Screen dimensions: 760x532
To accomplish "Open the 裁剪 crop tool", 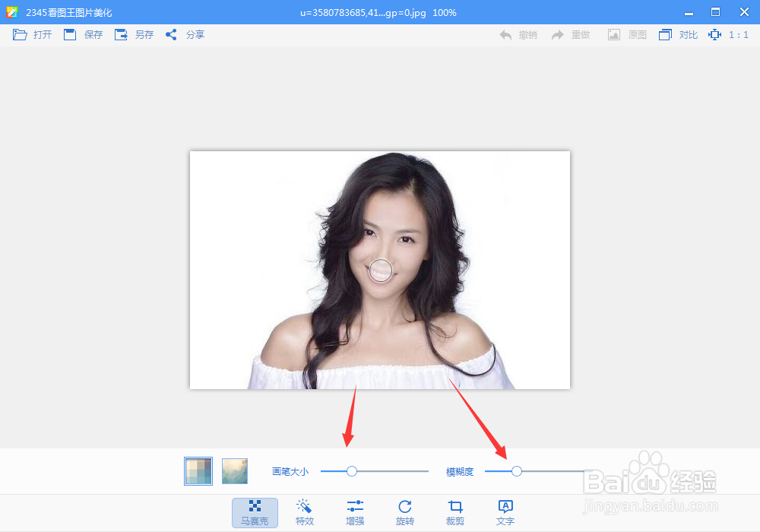I will point(455,512).
